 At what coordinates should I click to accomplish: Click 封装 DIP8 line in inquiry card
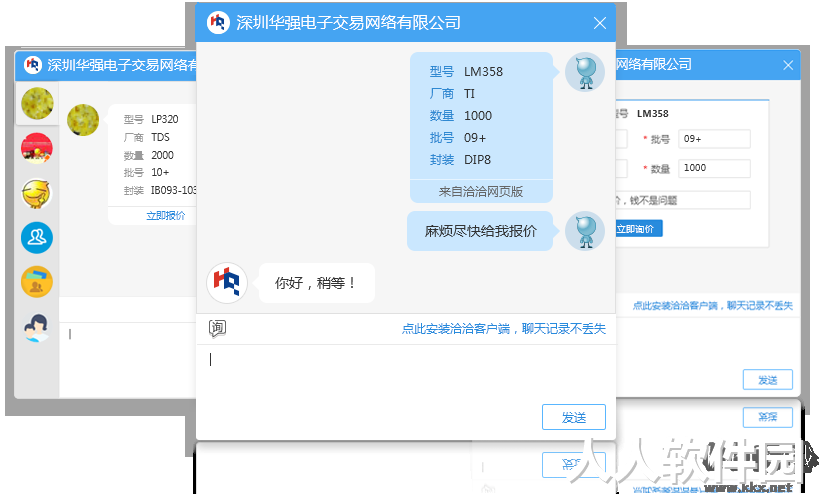pyautogui.click(x=460, y=160)
